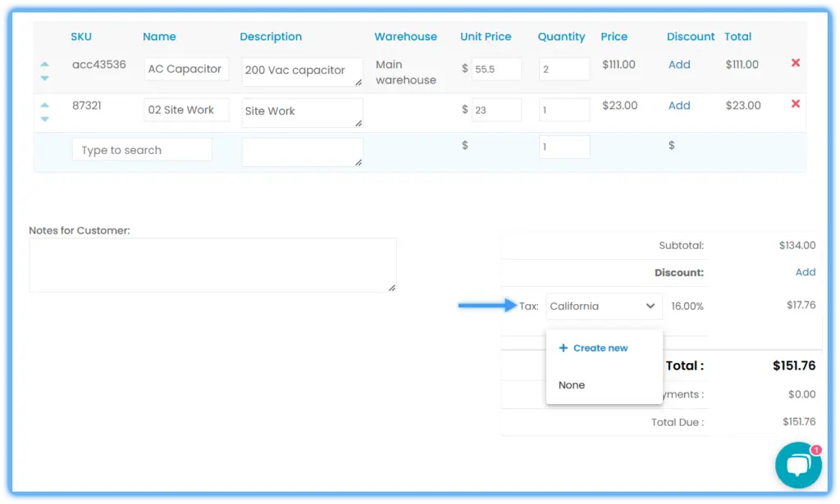
Task: Click the plus icon beside Create new
Action: pyautogui.click(x=563, y=347)
